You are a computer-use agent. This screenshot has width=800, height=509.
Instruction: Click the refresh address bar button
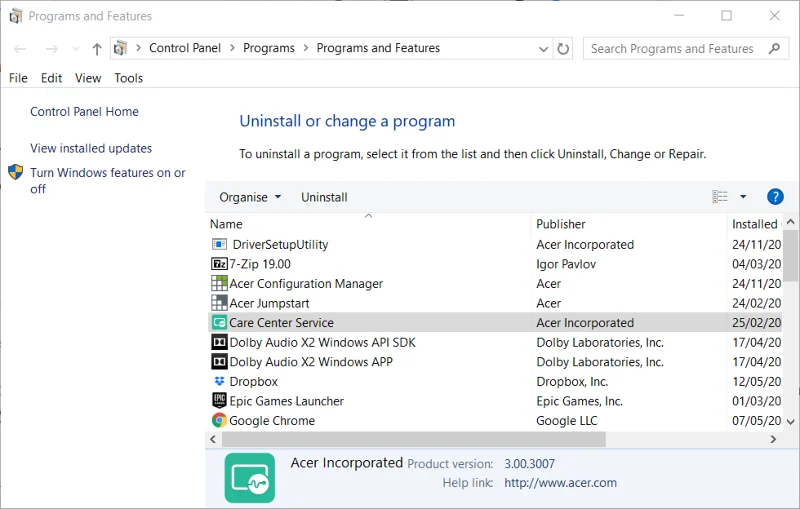[563, 49]
